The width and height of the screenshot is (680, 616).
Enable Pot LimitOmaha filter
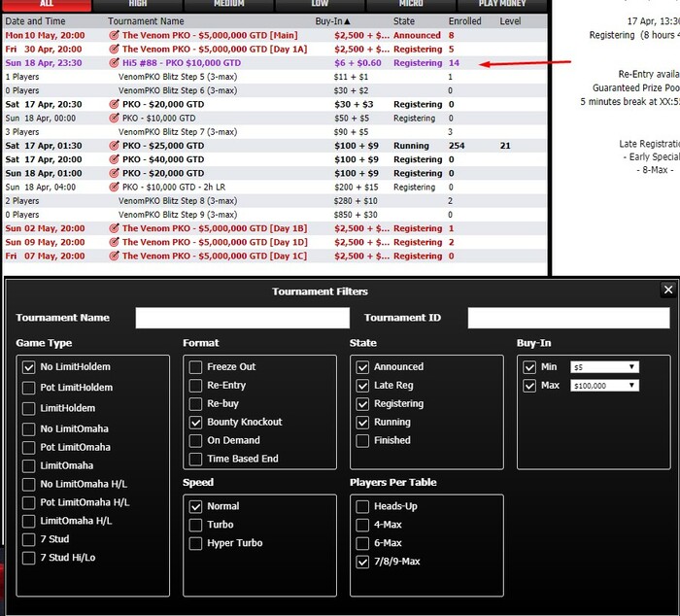(28, 447)
